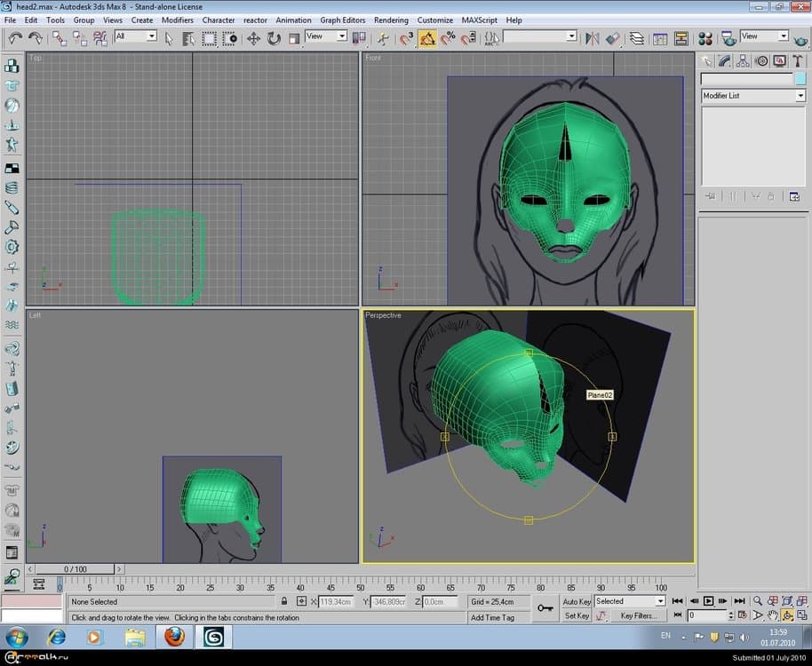Click the Undo arrow in main toolbar
This screenshot has width=812, height=666.
pos(15,38)
